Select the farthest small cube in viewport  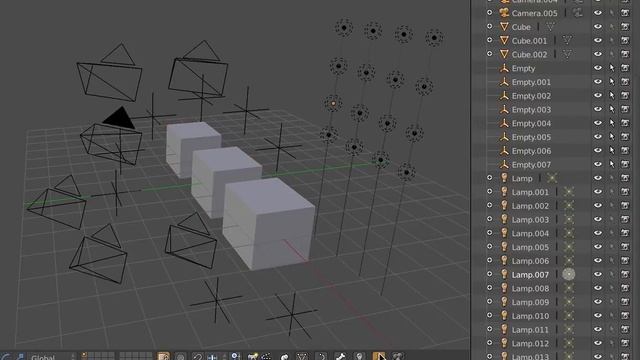click(193, 149)
